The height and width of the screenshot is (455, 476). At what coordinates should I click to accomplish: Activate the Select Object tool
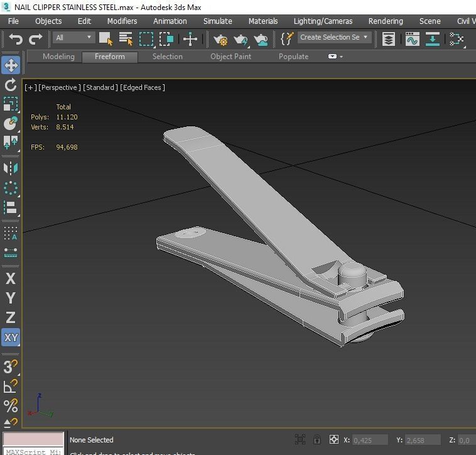coord(105,39)
